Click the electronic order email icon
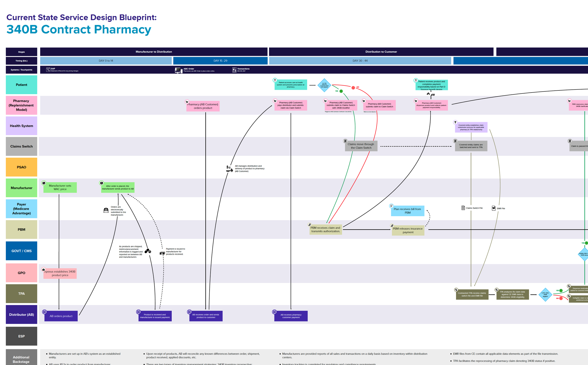 tap(106, 210)
